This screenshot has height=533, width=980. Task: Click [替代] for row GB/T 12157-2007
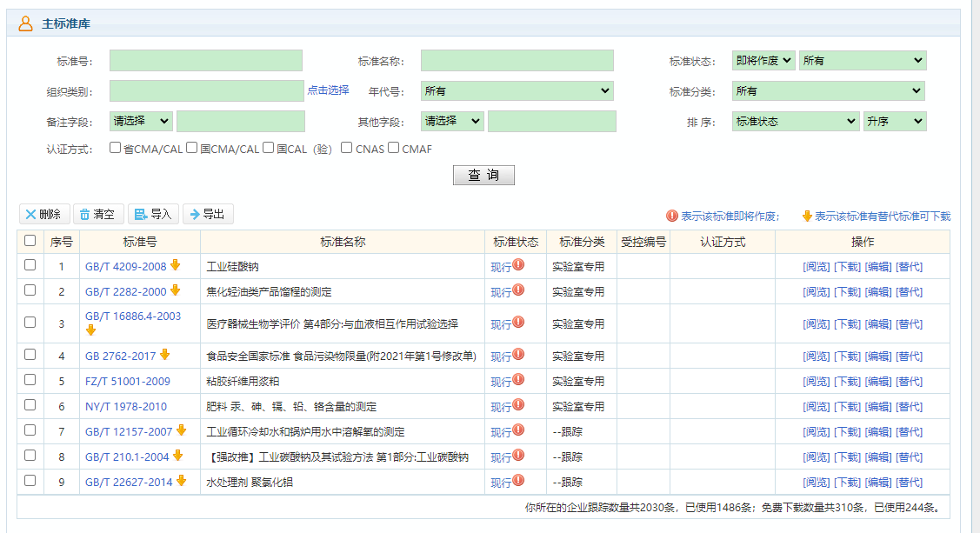tap(910, 432)
